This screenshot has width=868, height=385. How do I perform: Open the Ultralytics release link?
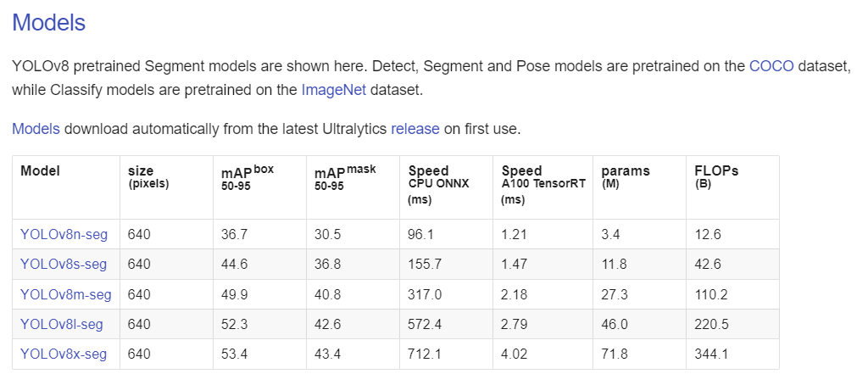pos(415,129)
